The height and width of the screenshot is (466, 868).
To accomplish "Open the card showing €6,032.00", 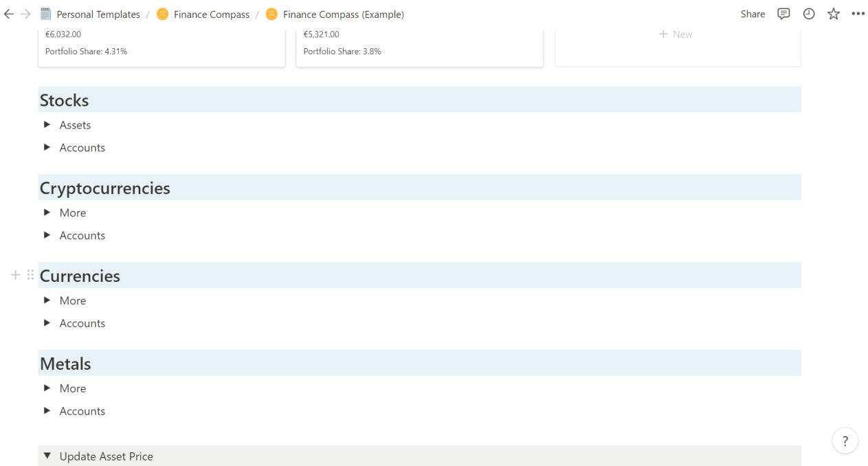I will [x=162, y=47].
